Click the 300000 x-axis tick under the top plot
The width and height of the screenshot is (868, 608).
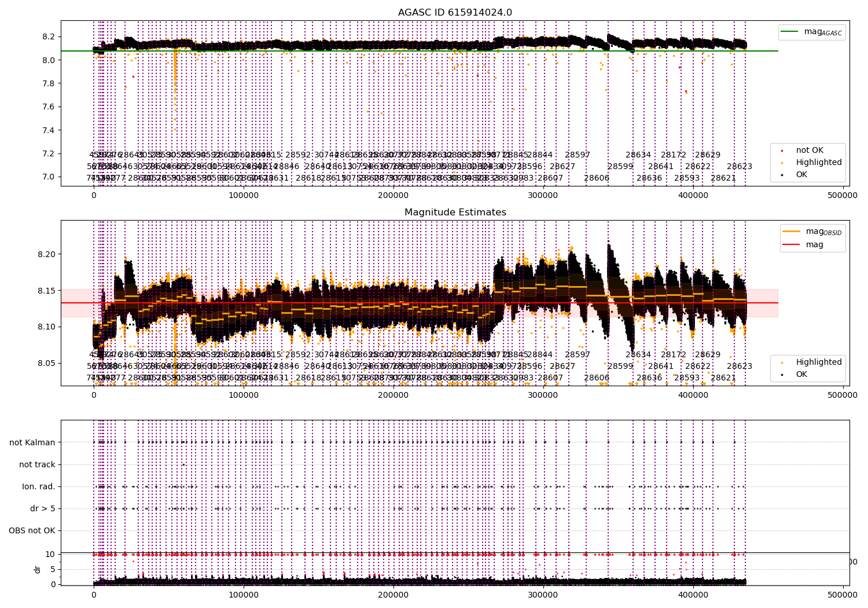pos(543,196)
